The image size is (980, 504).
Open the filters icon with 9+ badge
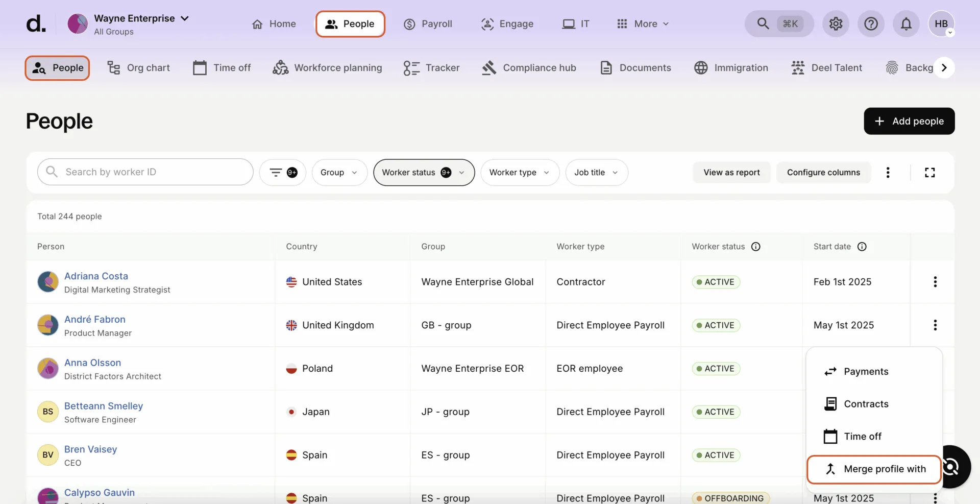pos(283,173)
